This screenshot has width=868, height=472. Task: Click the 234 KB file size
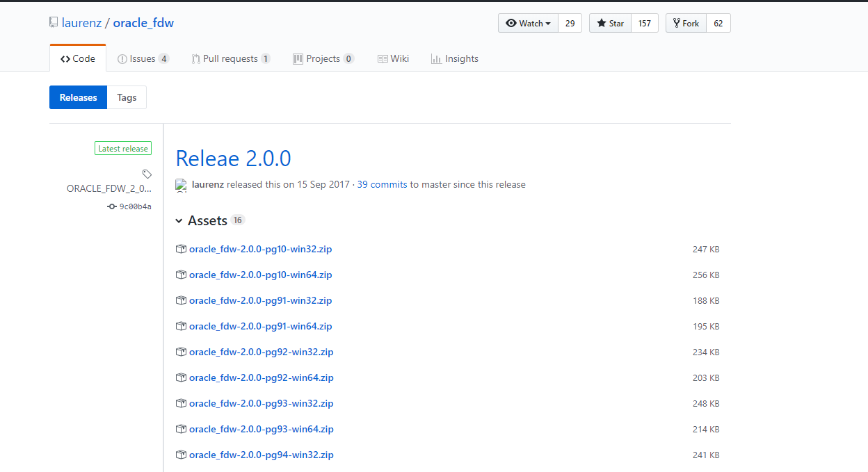pyautogui.click(x=706, y=352)
